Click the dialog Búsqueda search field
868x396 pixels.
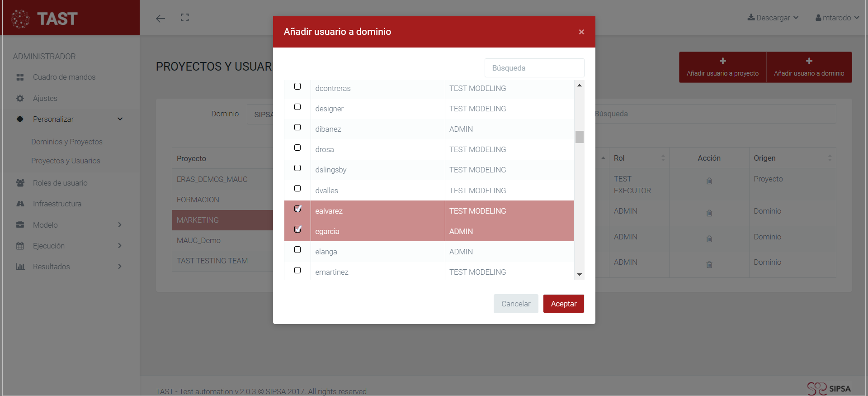534,68
